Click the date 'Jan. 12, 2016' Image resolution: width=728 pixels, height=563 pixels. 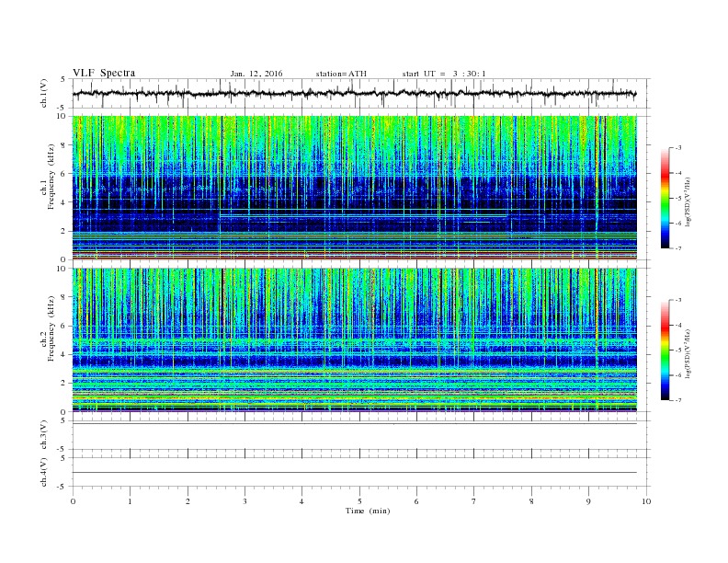tap(256, 74)
